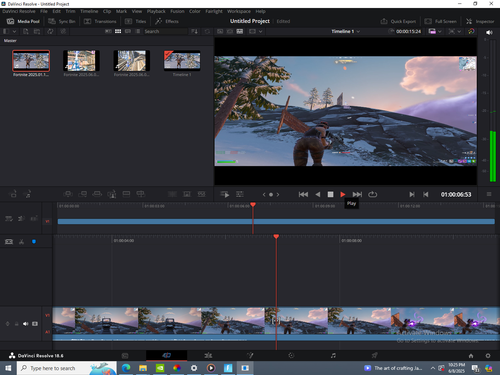Open the Effects panel
This screenshot has width=500, height=375.
[x=167, y=21]
